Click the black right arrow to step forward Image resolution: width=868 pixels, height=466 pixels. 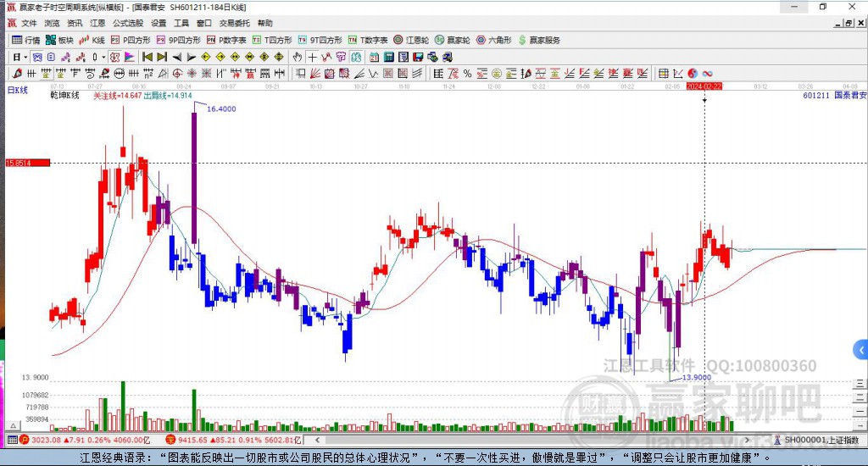pos(191,57)
